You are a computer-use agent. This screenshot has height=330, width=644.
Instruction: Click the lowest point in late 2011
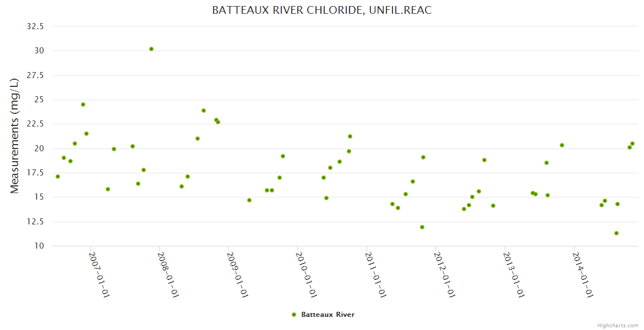tap(422, 227)
